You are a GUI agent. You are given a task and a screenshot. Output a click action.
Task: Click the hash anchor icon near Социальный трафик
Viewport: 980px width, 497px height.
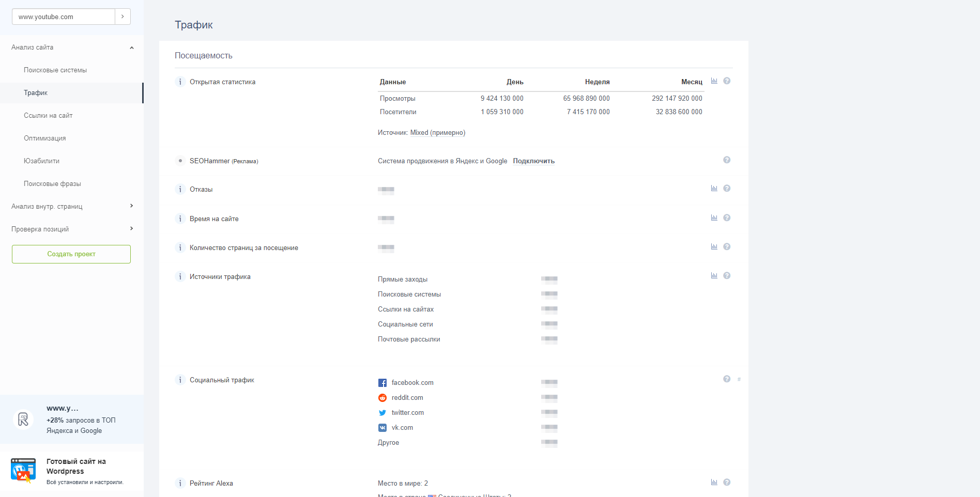(739, 380)
